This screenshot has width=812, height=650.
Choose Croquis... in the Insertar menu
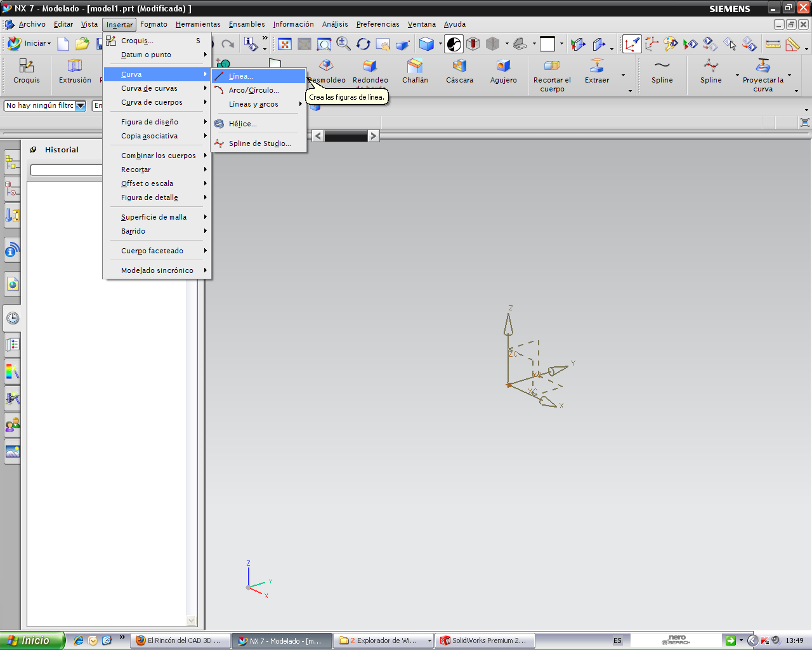click(157, 41)
